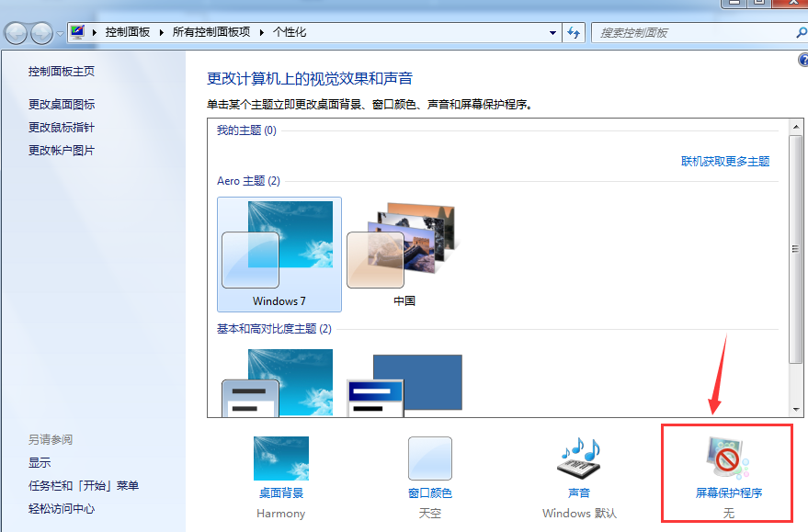Click the search magnifier icon
808x532 pixels.
point(802,33)
